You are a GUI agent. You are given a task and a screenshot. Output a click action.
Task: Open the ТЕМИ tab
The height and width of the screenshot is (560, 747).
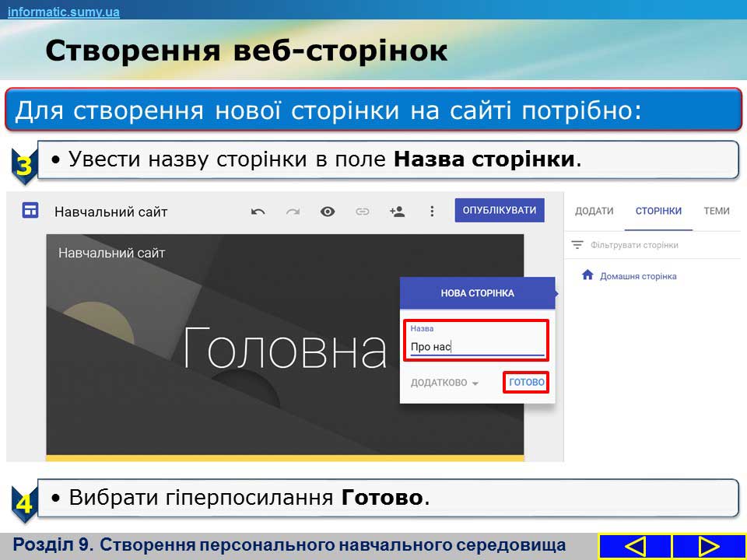click(716, 211)
